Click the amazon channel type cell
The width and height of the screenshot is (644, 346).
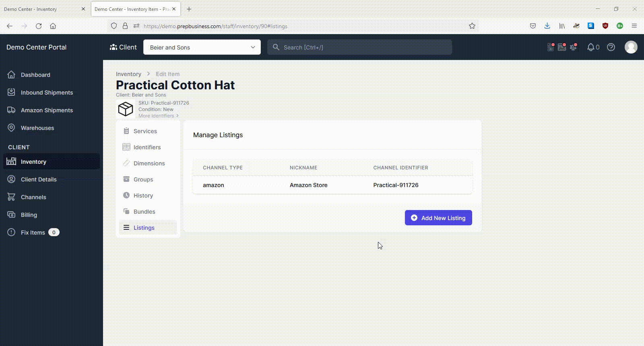pyautogui.click(x=213, y=185)
